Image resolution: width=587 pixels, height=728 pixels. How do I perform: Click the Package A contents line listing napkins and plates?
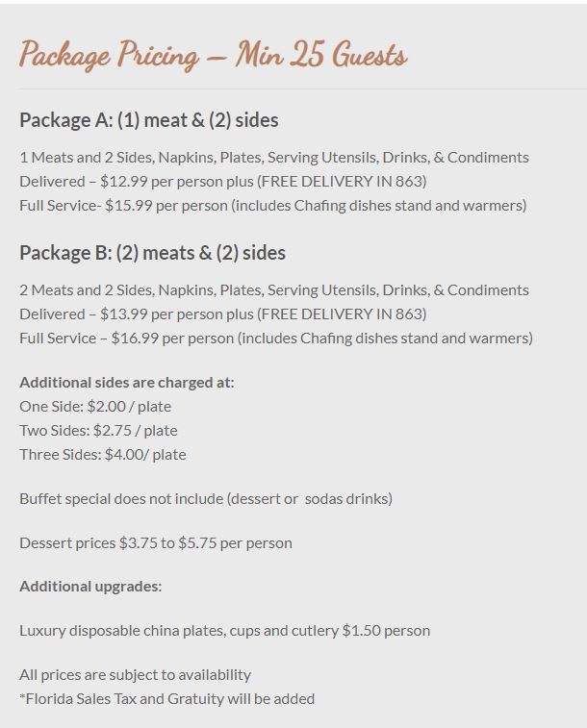pos(273,157)
